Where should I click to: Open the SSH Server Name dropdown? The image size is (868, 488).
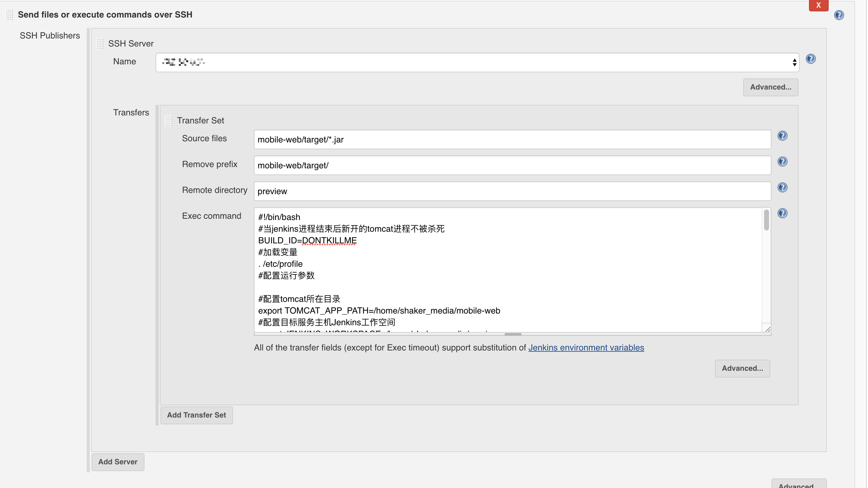[477, 62]
